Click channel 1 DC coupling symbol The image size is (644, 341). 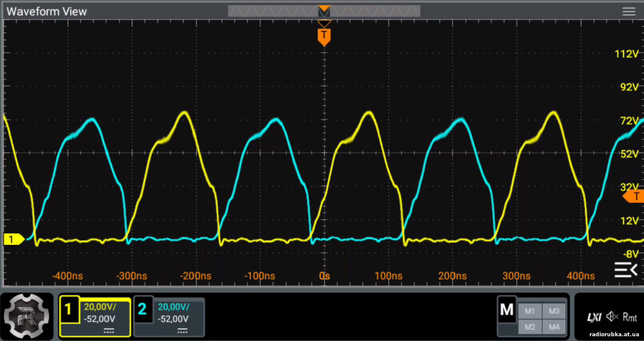tap(108, 330)
